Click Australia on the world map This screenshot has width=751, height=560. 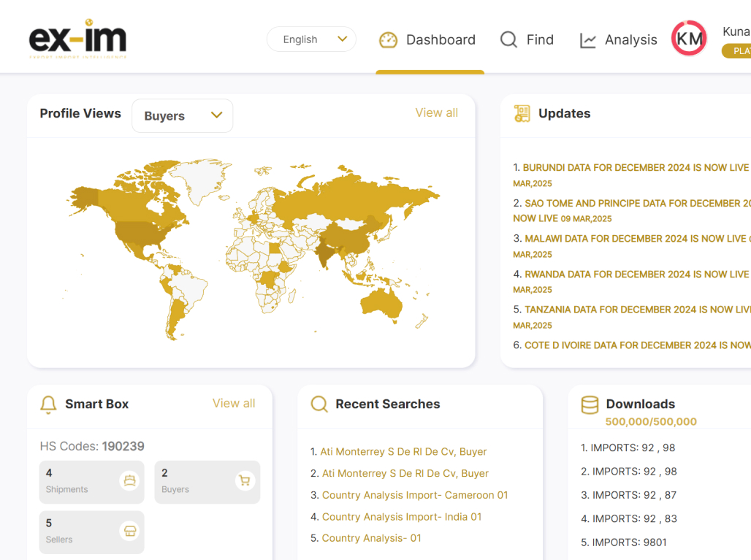381,304
